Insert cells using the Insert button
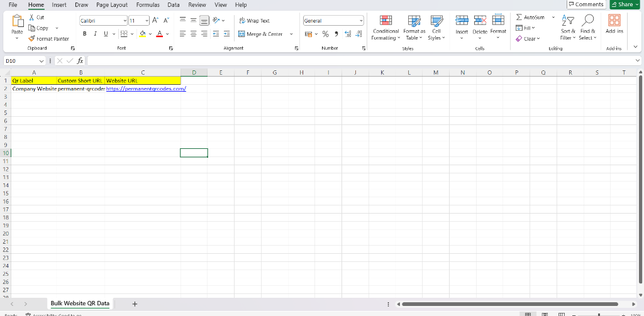The width and height of the screenshot is (644, 316). 462,27
